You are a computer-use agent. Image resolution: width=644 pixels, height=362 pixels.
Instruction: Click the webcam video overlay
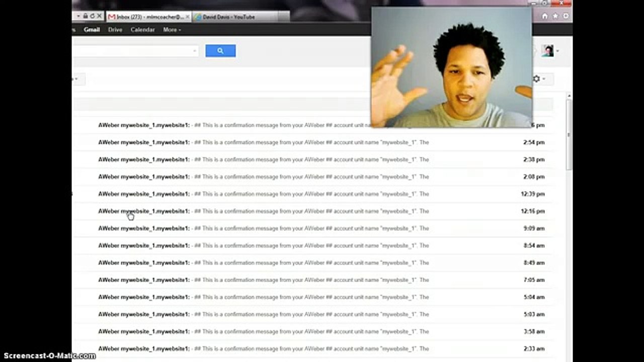[451, 67]
